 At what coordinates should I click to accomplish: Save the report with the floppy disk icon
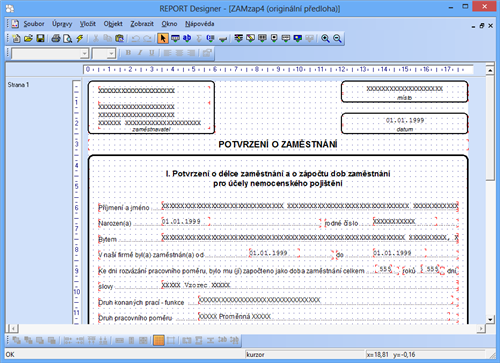pos(40,38)
